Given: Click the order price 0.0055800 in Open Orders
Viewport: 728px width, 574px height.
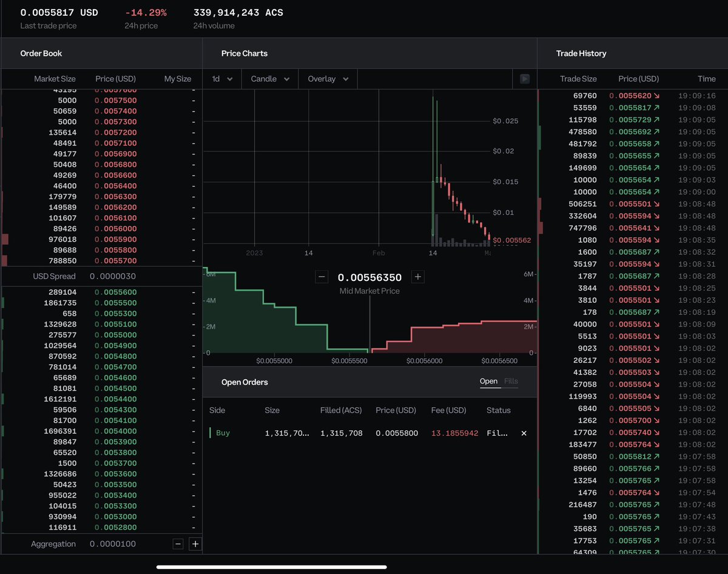Looking at the screenshot, I should (397, 433).
